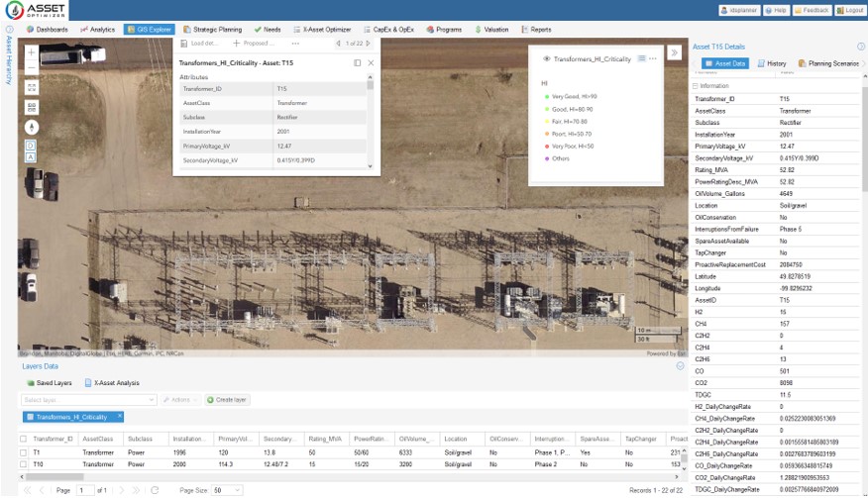This screenshot has width=868, height=498.
Task: Check the T1 row checkbox
Action: click(23, 452)
